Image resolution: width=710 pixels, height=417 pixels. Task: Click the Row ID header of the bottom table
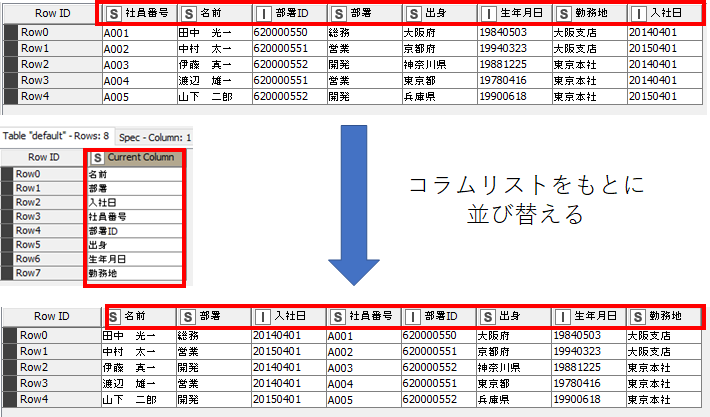pos(52,316)
